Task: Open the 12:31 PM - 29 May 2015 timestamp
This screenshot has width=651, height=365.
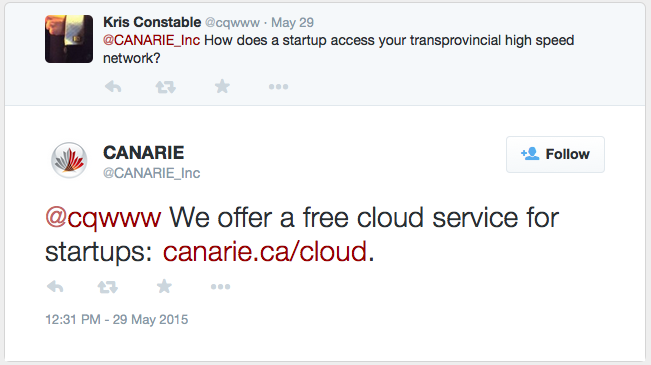Action: point(117,319)
